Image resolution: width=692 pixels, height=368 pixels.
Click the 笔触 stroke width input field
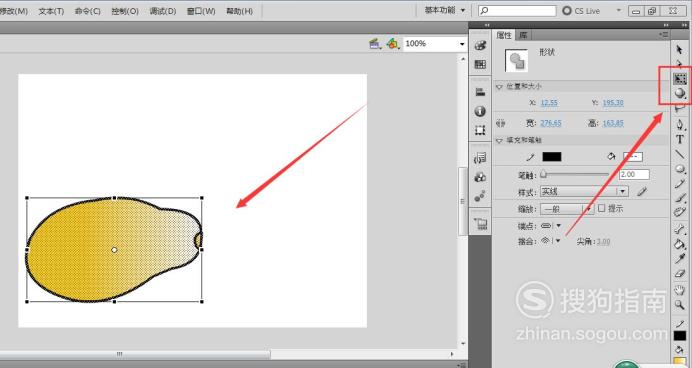click(634, 175)
